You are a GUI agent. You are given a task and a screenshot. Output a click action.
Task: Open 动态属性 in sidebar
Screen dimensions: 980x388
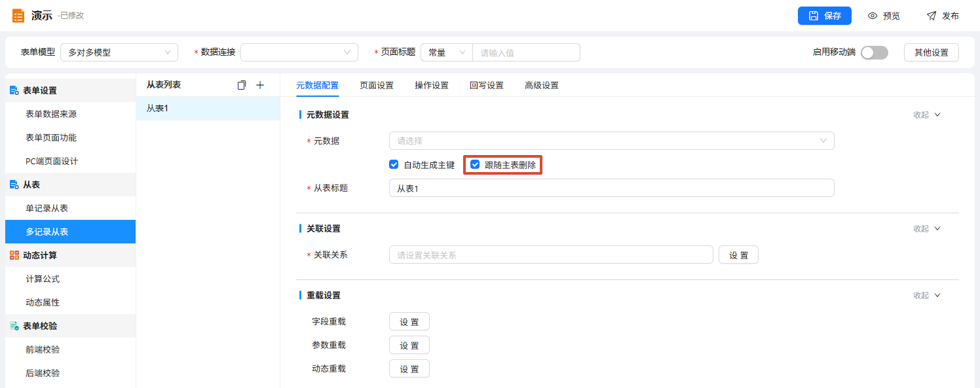(70, 302)
